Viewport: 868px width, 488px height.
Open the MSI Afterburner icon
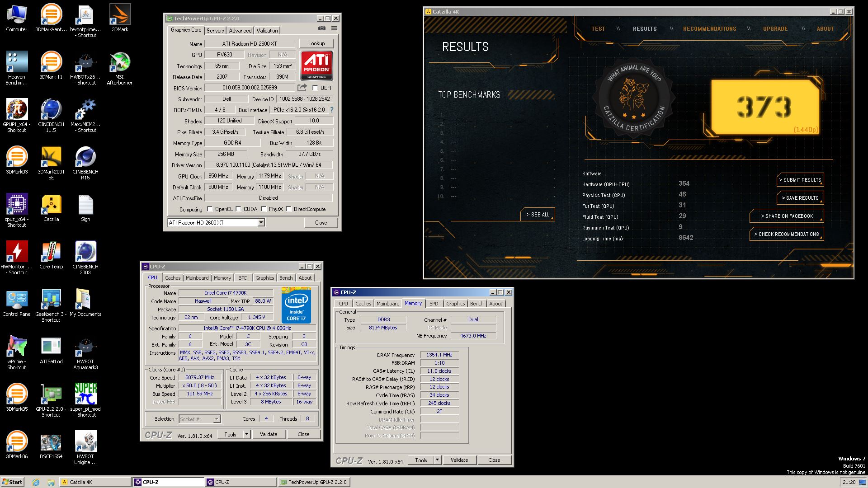tap(120, 68)
